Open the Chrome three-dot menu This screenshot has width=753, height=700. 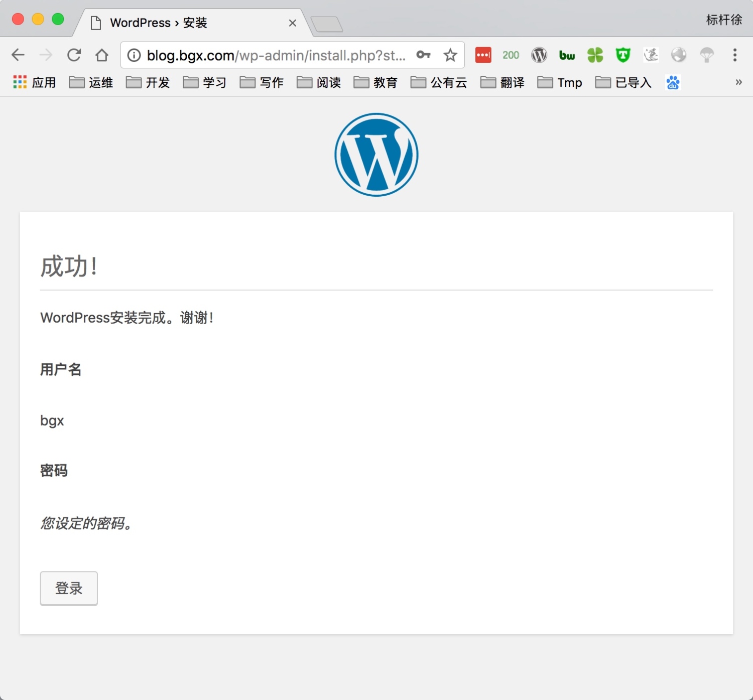735,55
